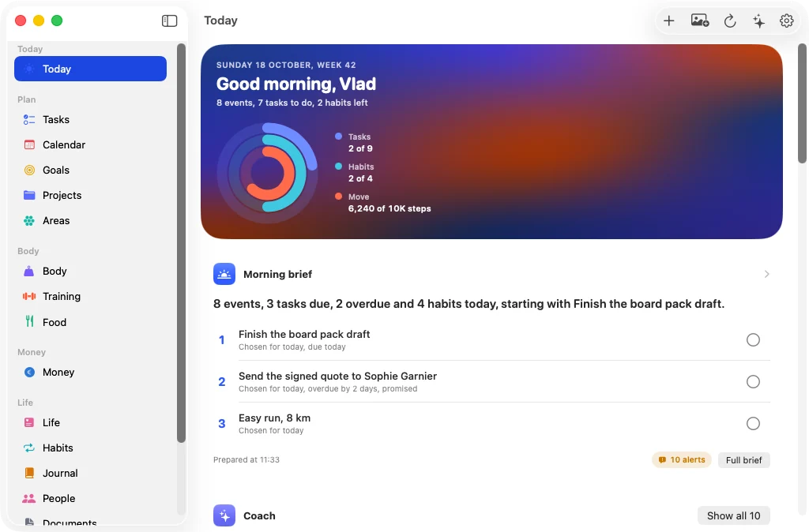Screen dimensions: 809x532
Task: Click the 'Habits 2 of 4' legend entry
Action: click(x=355, y=173)
